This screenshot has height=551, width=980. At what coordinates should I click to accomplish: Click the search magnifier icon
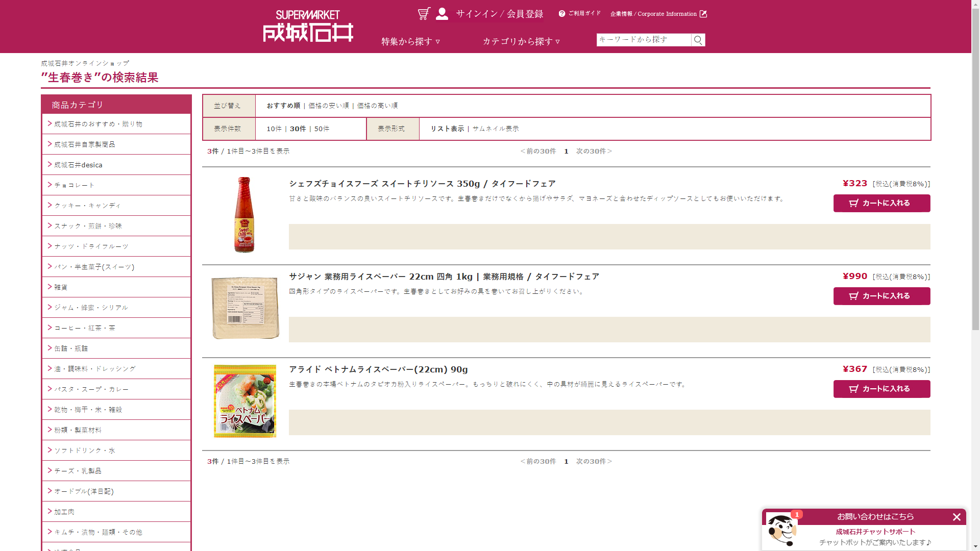click(698, 40)
